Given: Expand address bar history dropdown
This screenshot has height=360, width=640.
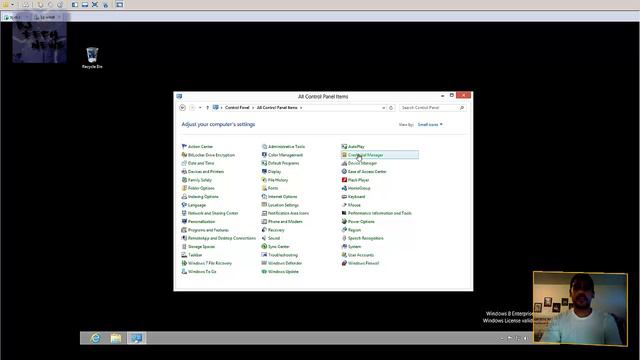Looking at the screenshot, I should [x=383, y=108].
